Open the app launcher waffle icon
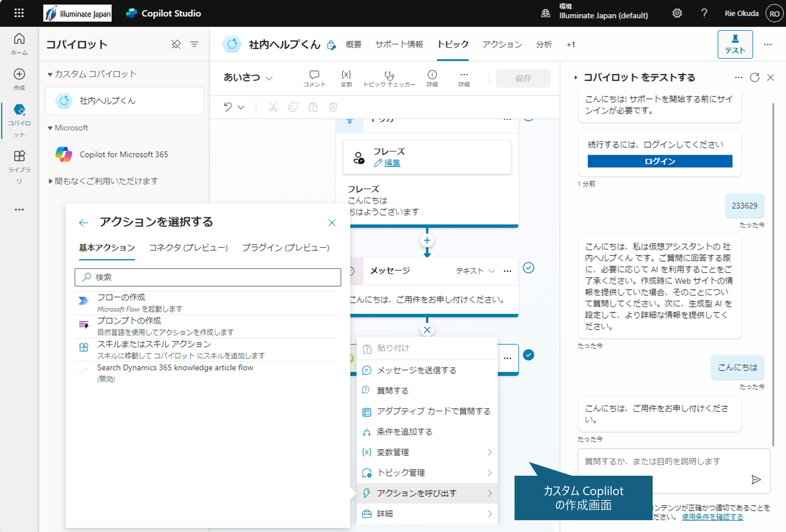This screenshot has width=786, height=532. coord(19,13)
